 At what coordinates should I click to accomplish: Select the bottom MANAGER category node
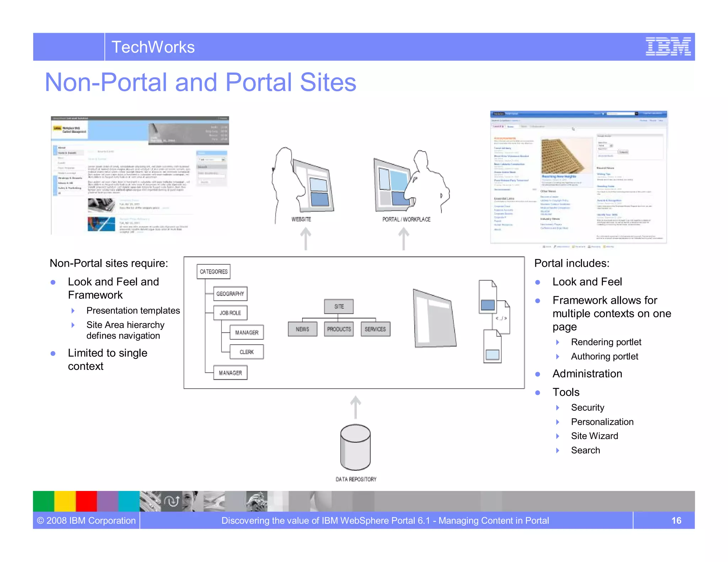(230, 373)
